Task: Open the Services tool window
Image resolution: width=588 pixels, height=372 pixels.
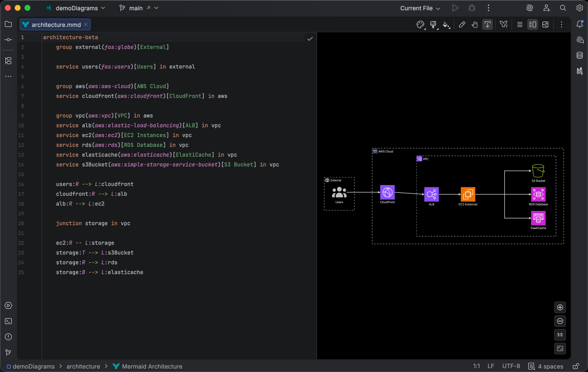Action: pyautogui.click(x=8, y=305)
